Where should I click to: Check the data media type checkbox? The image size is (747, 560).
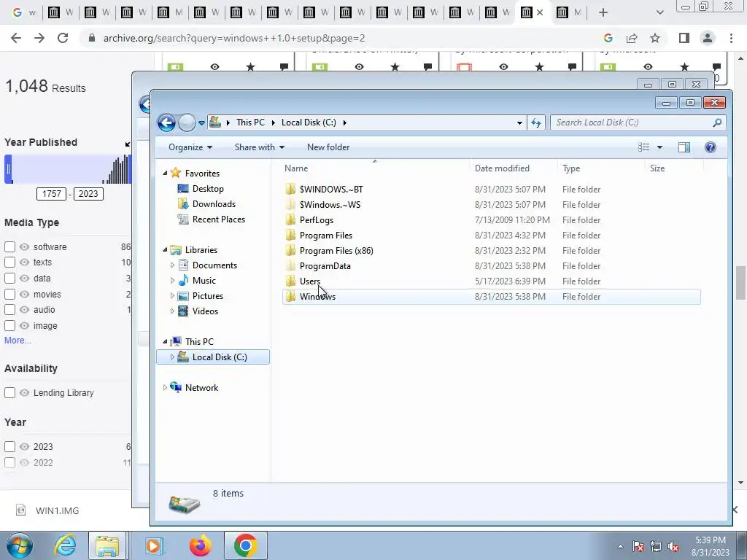(9, 278)
